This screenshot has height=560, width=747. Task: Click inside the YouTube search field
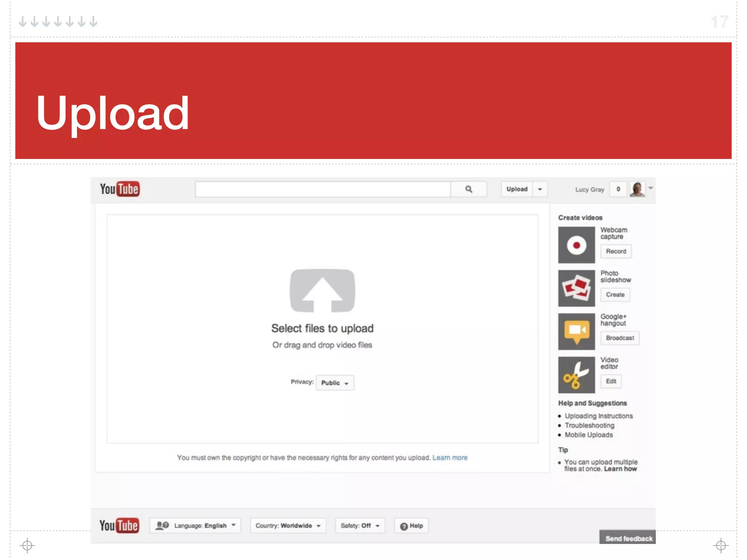322,189
